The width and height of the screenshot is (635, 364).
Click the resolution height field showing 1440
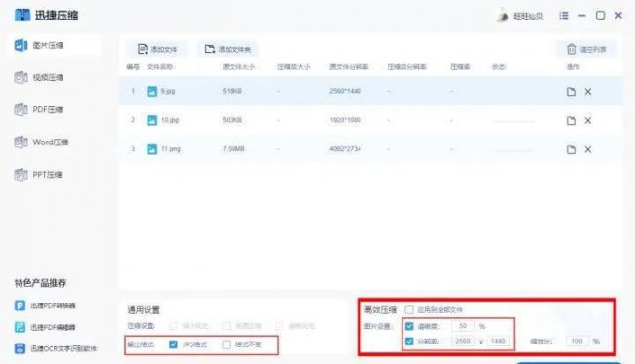498,341
